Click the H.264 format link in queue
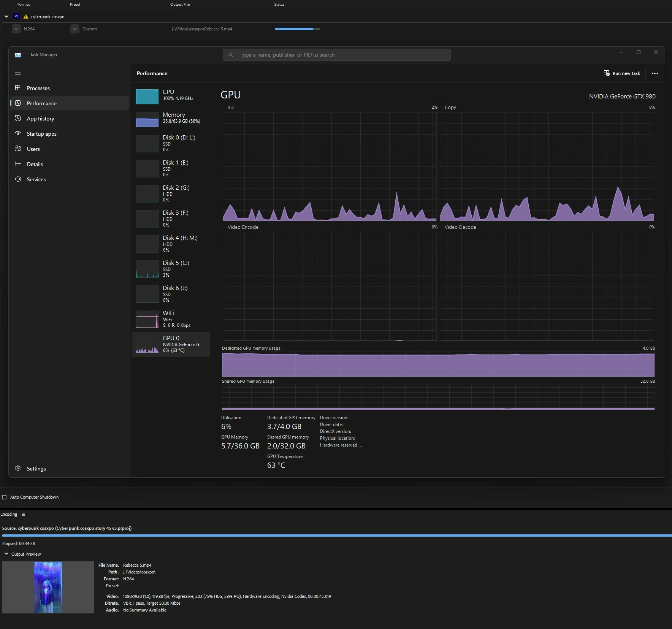 [29, 29]
